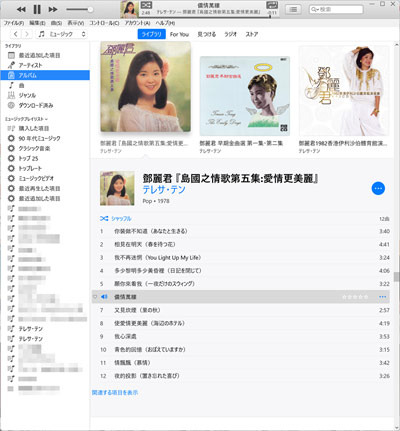Select track 8 使愛情更美麗（海辺のホテル）
This screenshot has width=400, height=431.
(x=242, y=323)
